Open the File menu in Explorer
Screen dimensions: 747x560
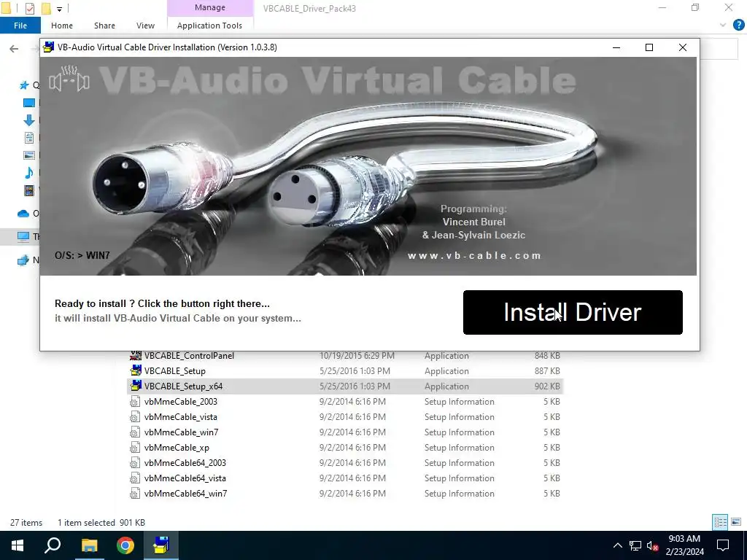20,26
